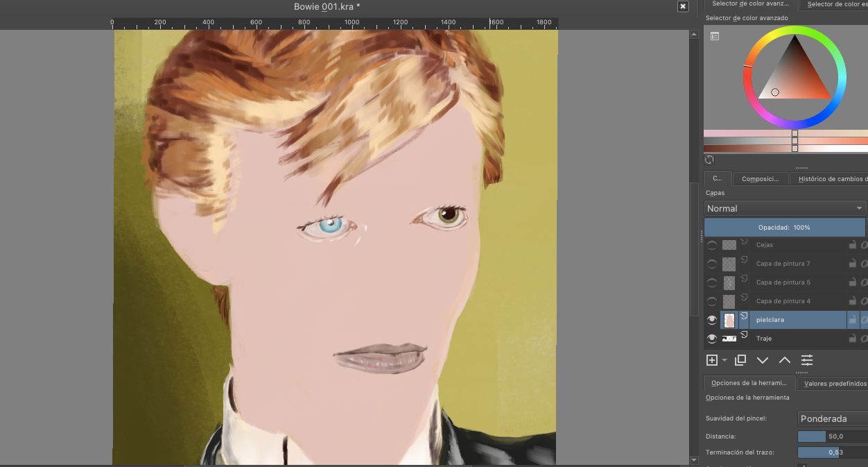The height and width of the screenshot is (467, 868).
Task: Duplicate the selected layer with the copy icon
Action: click(740, 360)
